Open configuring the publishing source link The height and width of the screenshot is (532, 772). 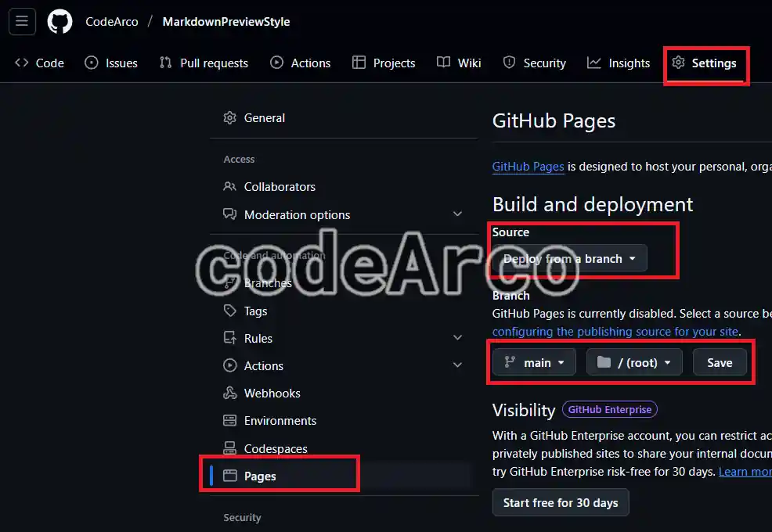coord(615,332)
